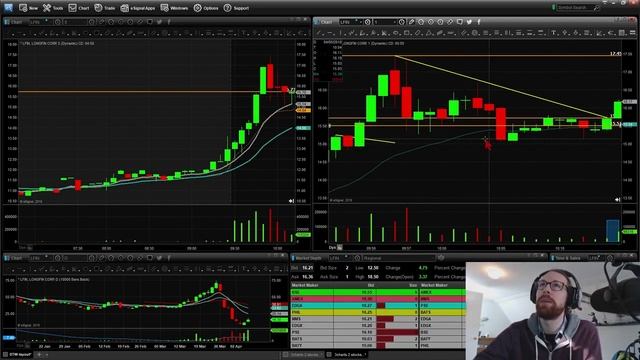Share top-left chart via Twitter icon
Screen dimensions: 640x360
tap(159, 22)
